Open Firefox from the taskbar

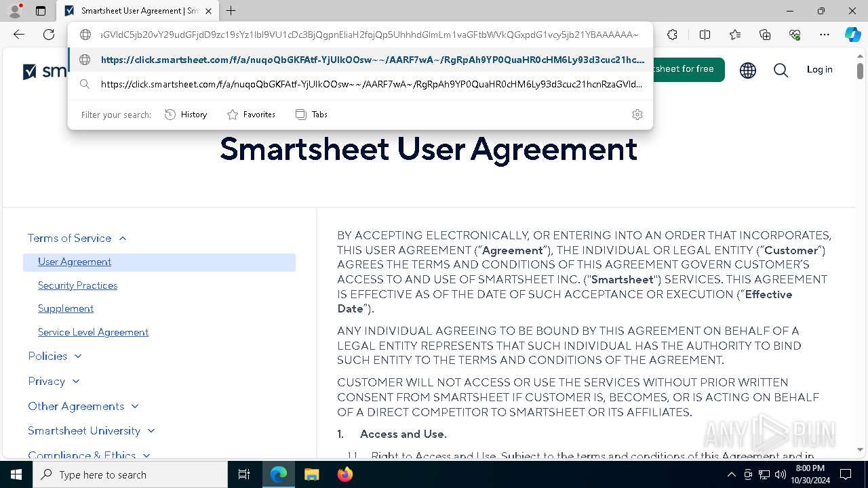[344, 474]
